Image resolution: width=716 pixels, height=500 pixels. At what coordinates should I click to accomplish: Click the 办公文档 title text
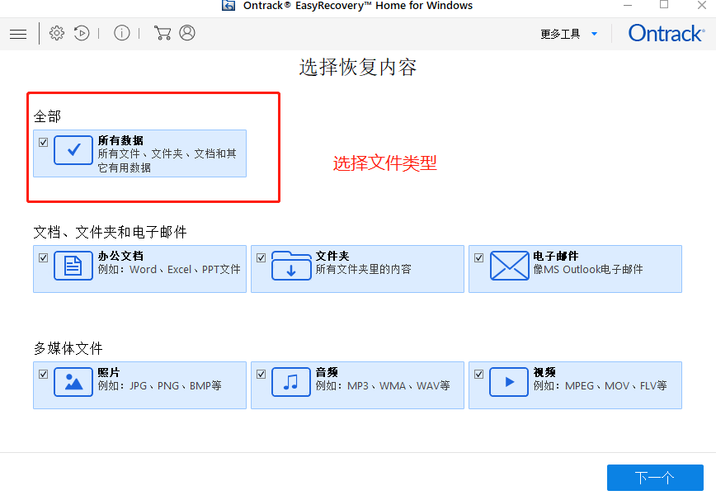tap(121, 256)
